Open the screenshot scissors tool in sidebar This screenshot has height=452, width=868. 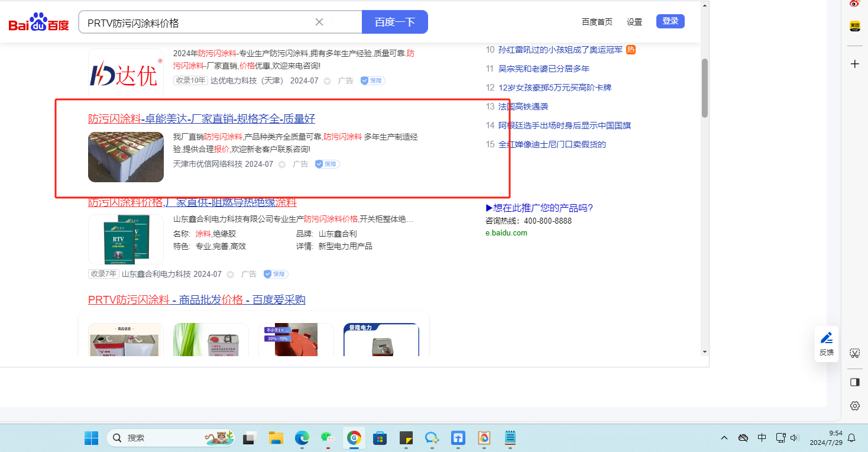tap(854, 353)
